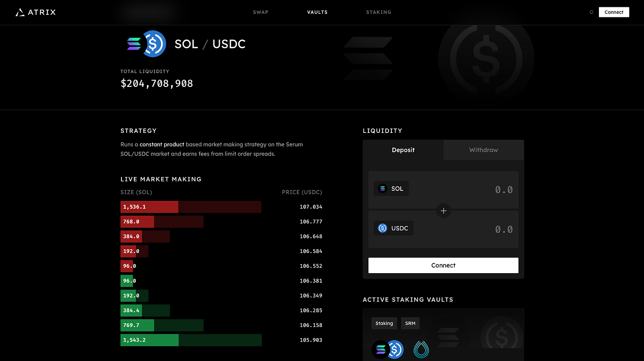
Task: Click the 1,536.1 ask order bar
Action: pyautogui.click(x=191, y=207)
